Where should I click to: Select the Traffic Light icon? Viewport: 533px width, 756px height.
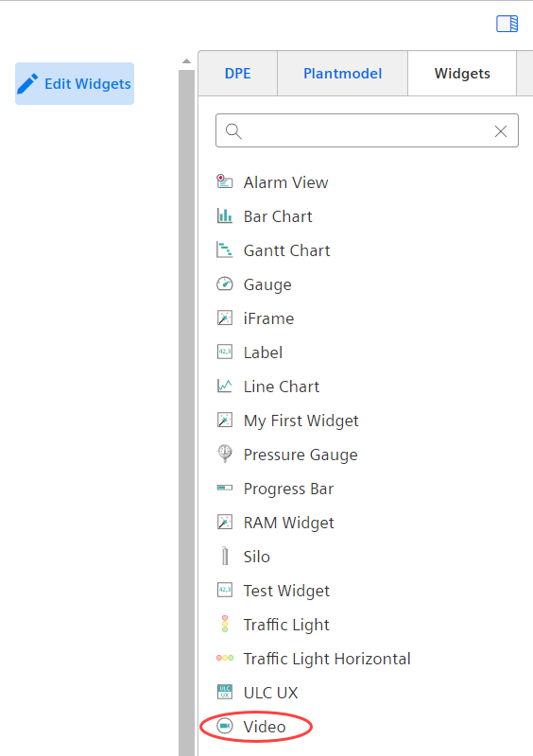224,624
